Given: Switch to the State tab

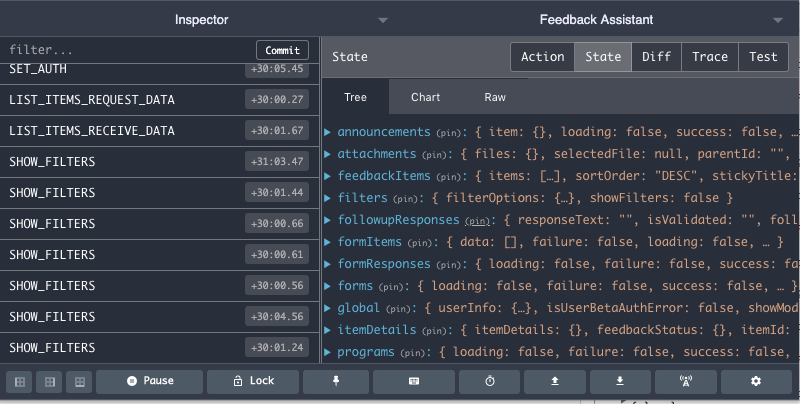Looking at the screenshot, I should point(603,57).
